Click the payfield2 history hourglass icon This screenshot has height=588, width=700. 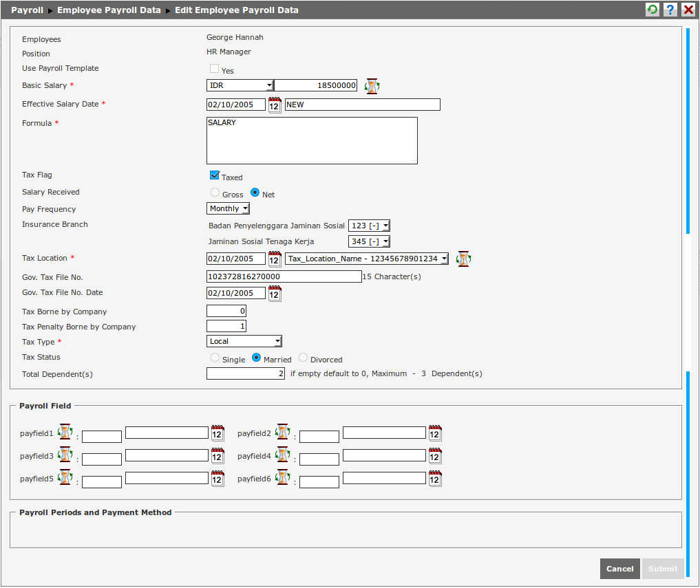click(x=283, y=432)
